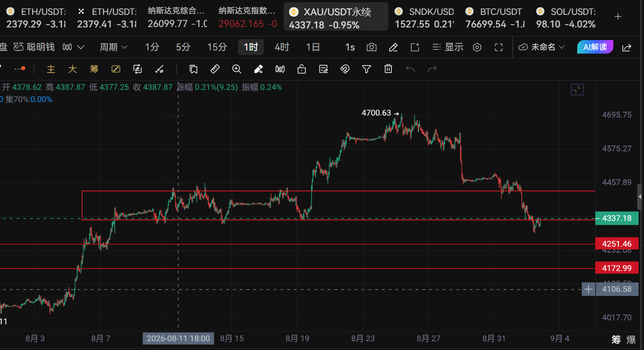Select the ruler measurement tool
The width and height of the screenshot is (644, 350).
point(215,69)
